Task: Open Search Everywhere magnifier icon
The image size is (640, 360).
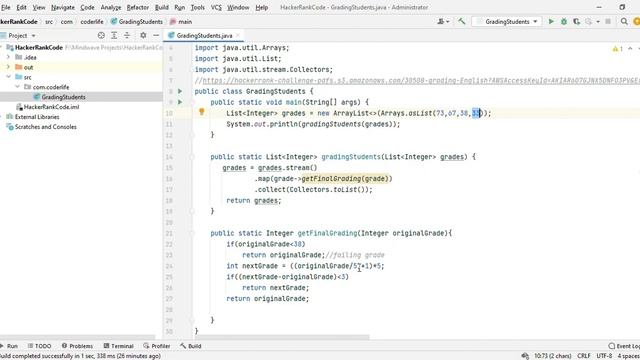Action: point(624,22)
